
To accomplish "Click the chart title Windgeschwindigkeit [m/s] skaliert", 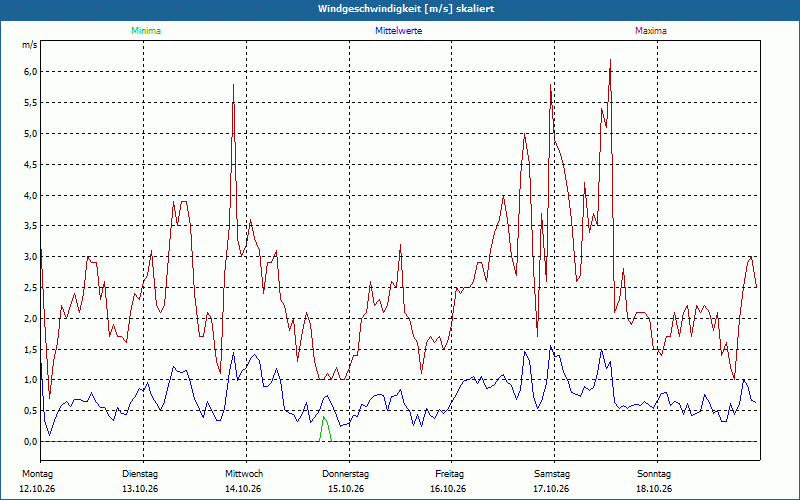I will [406, 9].
